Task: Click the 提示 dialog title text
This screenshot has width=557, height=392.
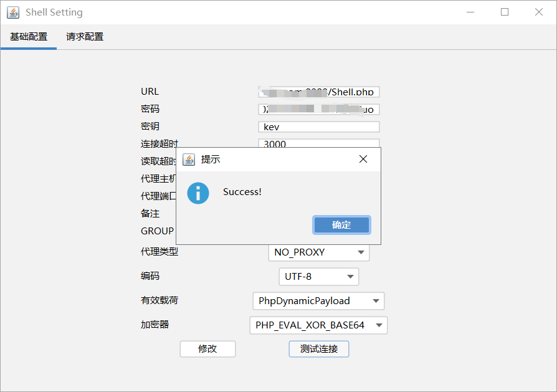Action: (211, 159)
